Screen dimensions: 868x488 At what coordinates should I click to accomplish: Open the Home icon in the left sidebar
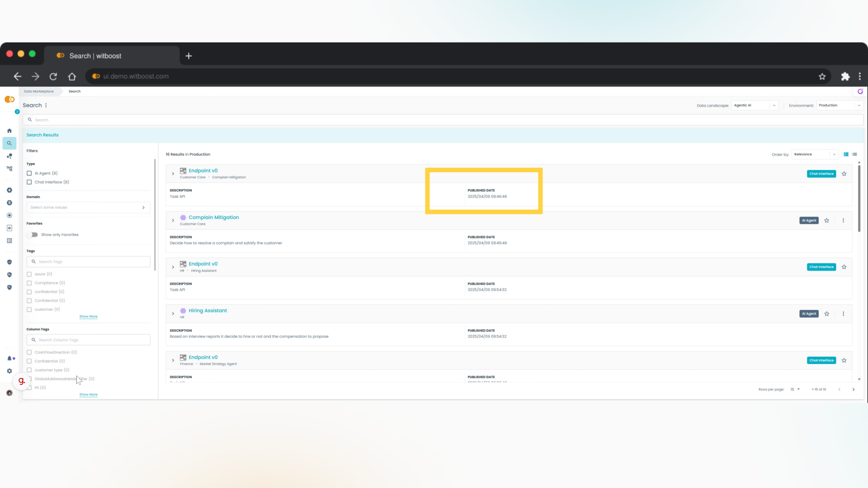pos(9,131)
